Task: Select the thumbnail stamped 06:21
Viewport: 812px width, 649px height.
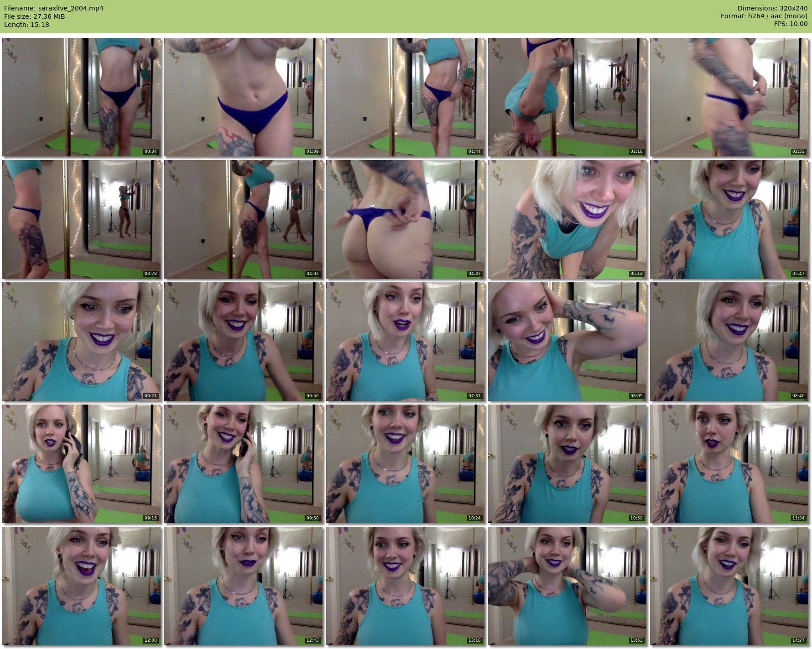Action: tap(82, 342)
